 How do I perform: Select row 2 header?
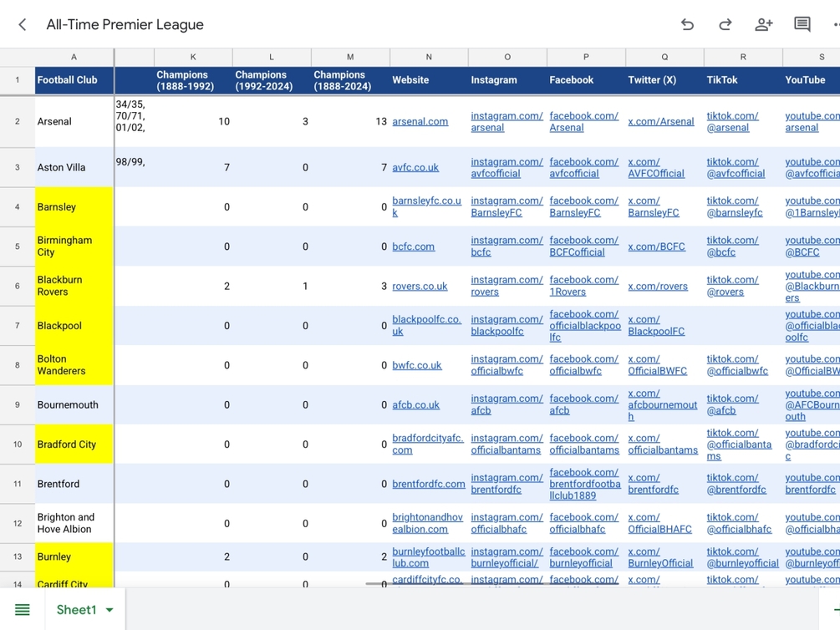point(18,122)
